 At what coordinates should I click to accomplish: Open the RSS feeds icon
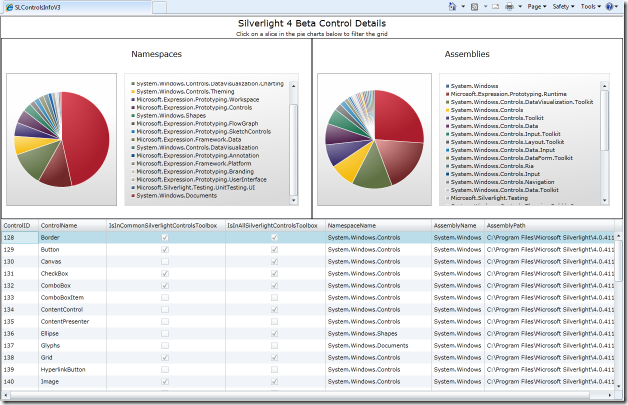click(475, 6)
